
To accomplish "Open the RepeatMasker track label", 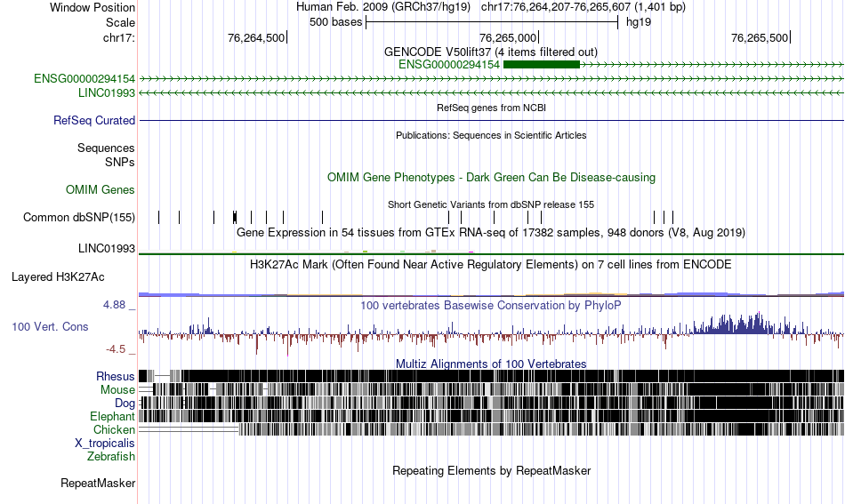I will (x=98, y=483).
